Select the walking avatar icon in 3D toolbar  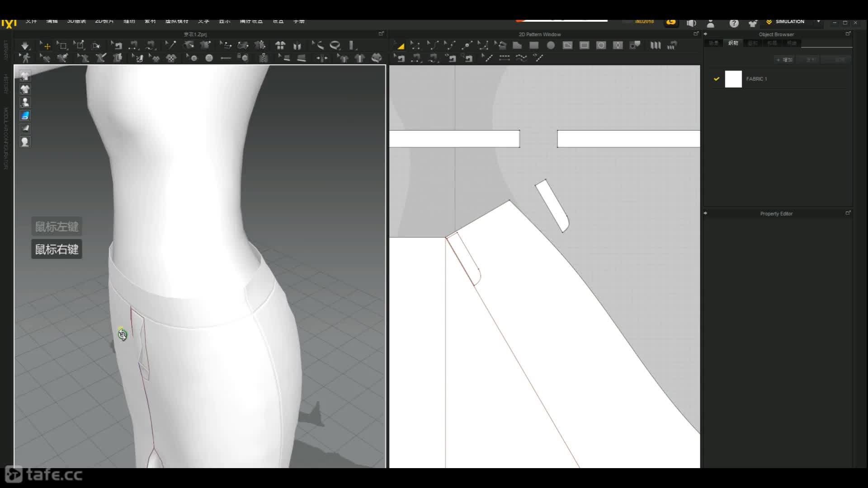coord(25,58)
